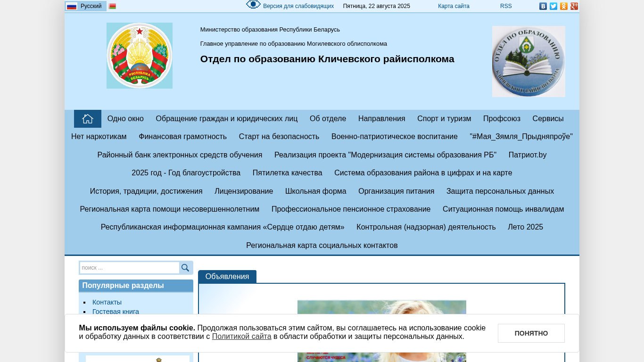Open Лето 2025 menu item
Screen dimensions: 644x362
coord(526,227)
